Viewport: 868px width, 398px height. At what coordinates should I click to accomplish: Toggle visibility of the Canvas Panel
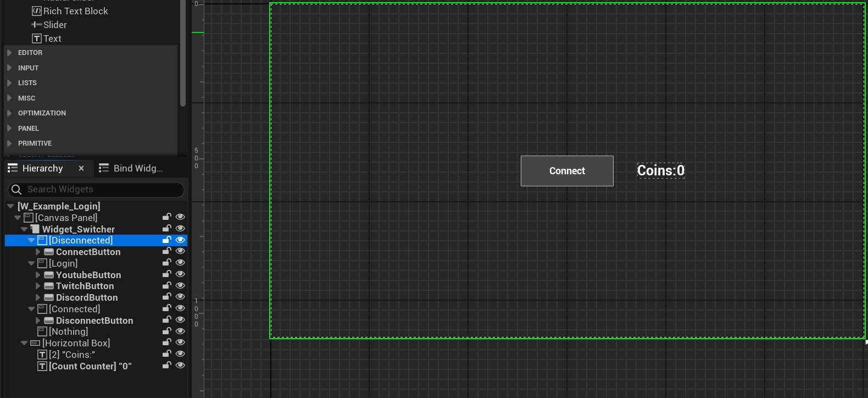pos(180,217)
